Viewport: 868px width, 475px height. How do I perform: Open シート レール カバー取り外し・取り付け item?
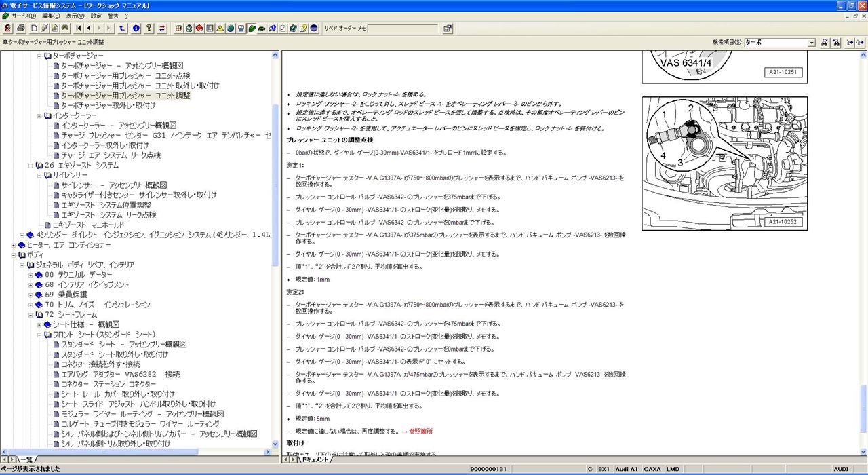click(117, 394)
